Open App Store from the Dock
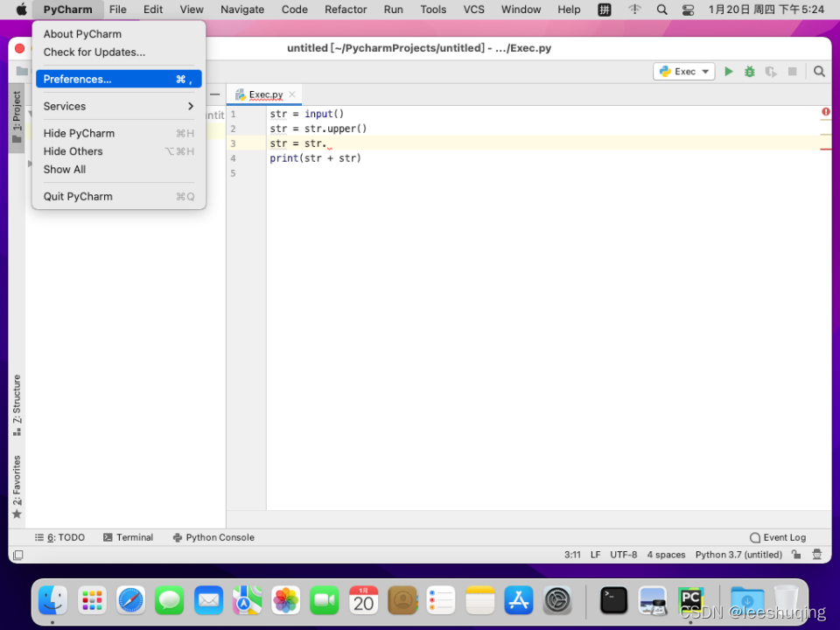The height and width of the screenshot is (630, 840). (x=519, y=600)
